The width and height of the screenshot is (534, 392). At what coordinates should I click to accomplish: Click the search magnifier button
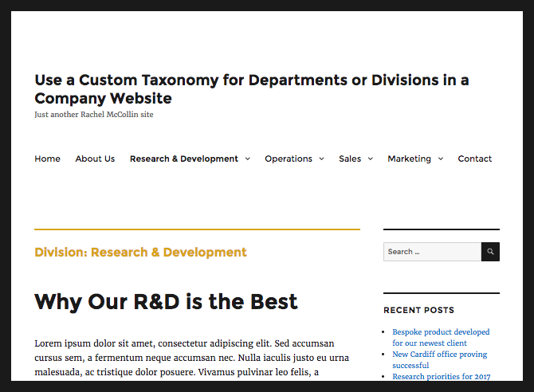coord(490,252)
